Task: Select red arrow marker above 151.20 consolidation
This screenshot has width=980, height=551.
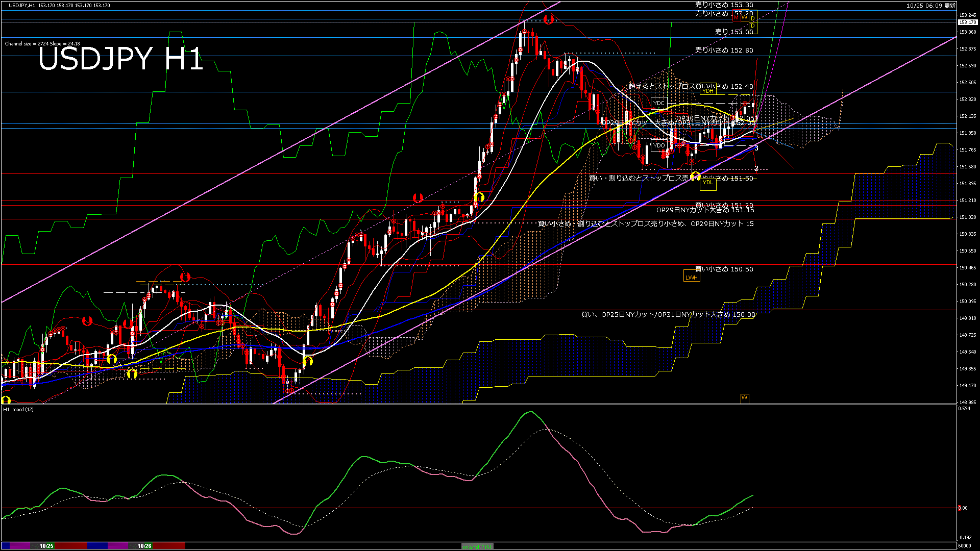Action: coord(418,197)
